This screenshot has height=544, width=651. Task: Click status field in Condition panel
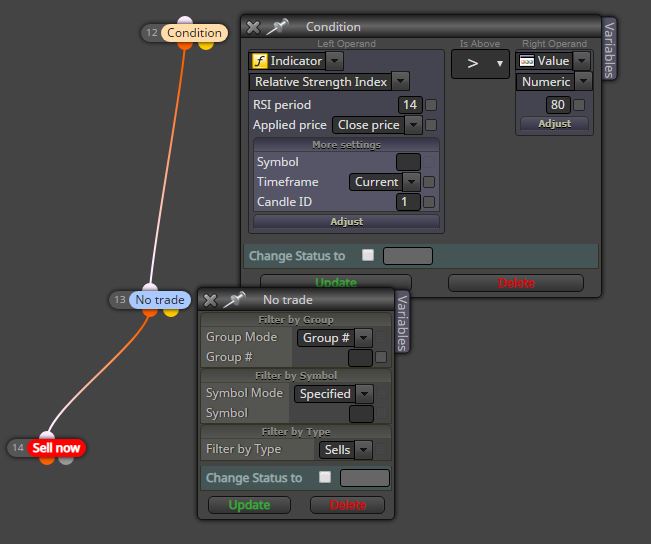[408, 256]
